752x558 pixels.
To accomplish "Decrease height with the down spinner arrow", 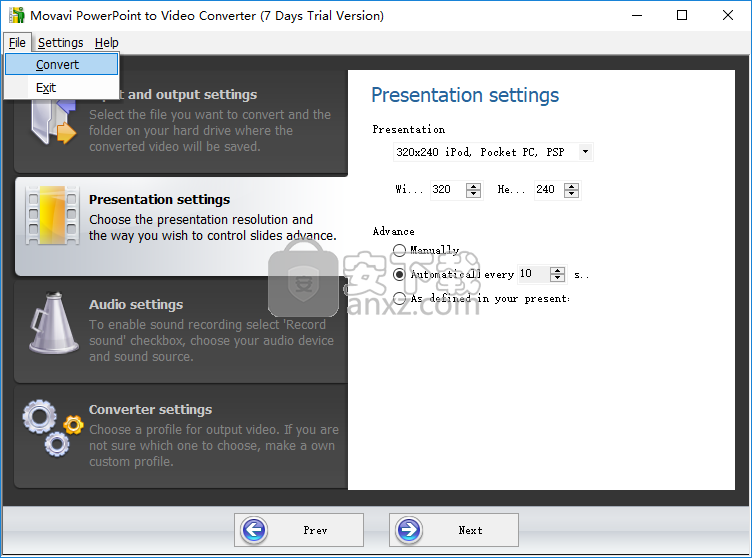I will click(571, 194).
